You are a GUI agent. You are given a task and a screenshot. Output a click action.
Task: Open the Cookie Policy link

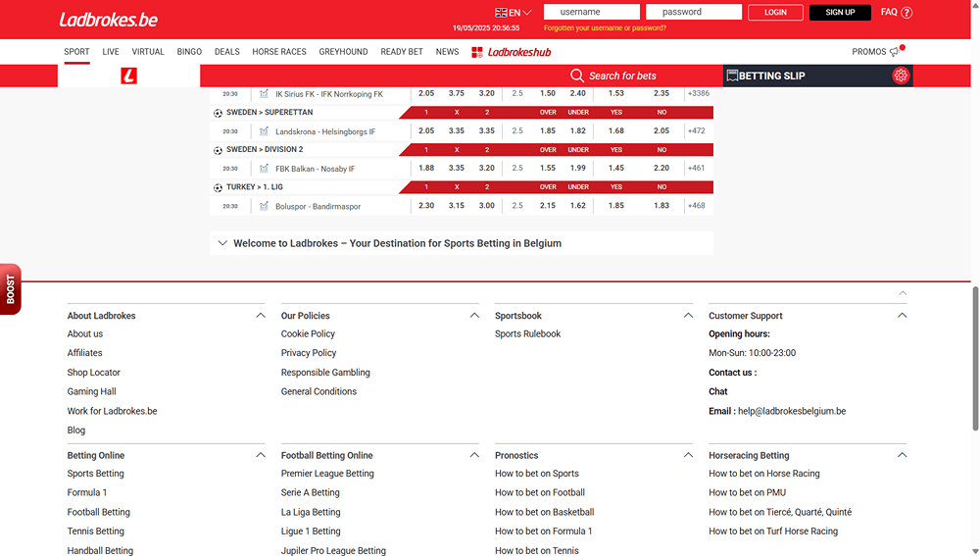click(x=308, y=334)
